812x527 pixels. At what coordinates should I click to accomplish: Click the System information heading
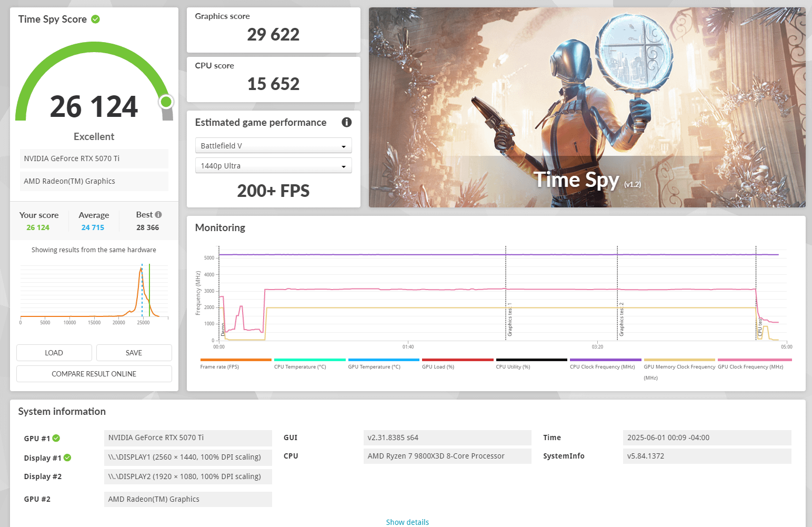[x=62, y=412]
